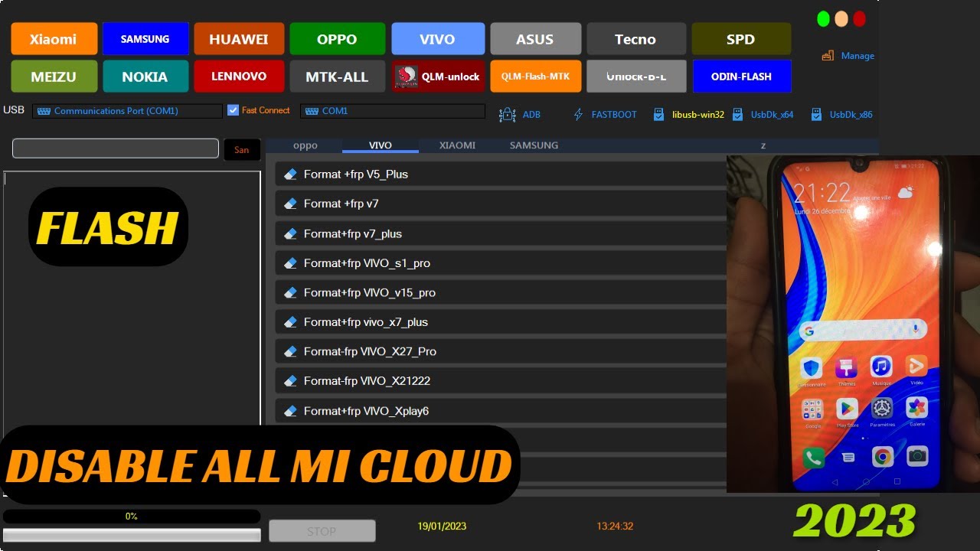Toggle the Fast Connect checkbox

234,110
